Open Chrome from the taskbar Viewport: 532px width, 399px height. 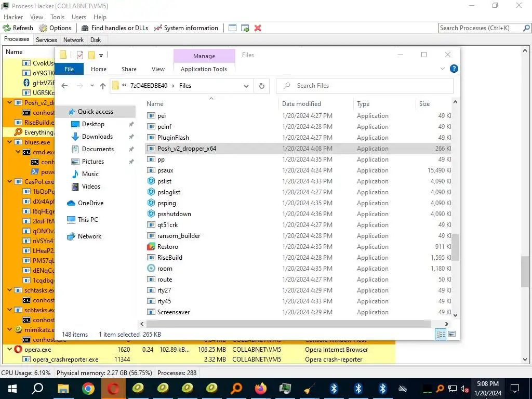pyautogui.click(x=88, y=389)
